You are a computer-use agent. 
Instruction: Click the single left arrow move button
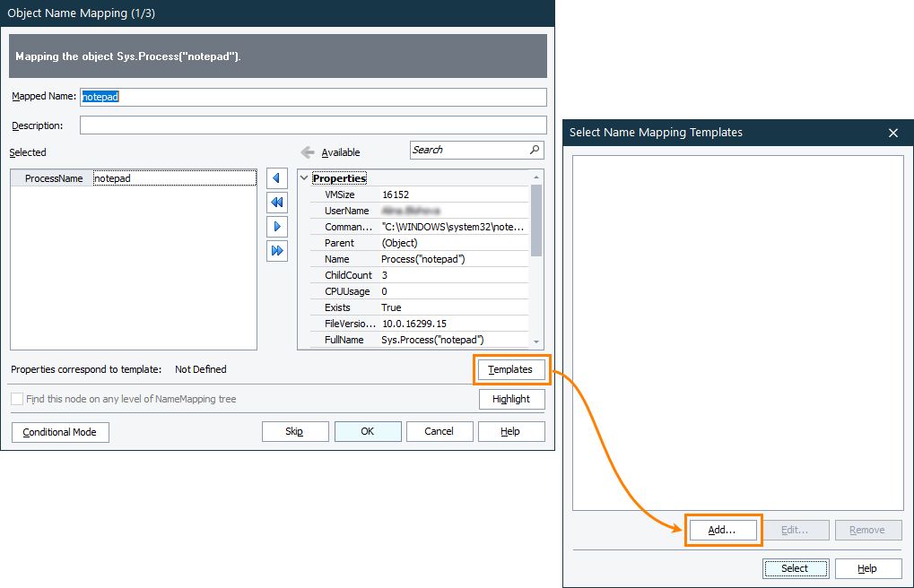pos(277,178)
